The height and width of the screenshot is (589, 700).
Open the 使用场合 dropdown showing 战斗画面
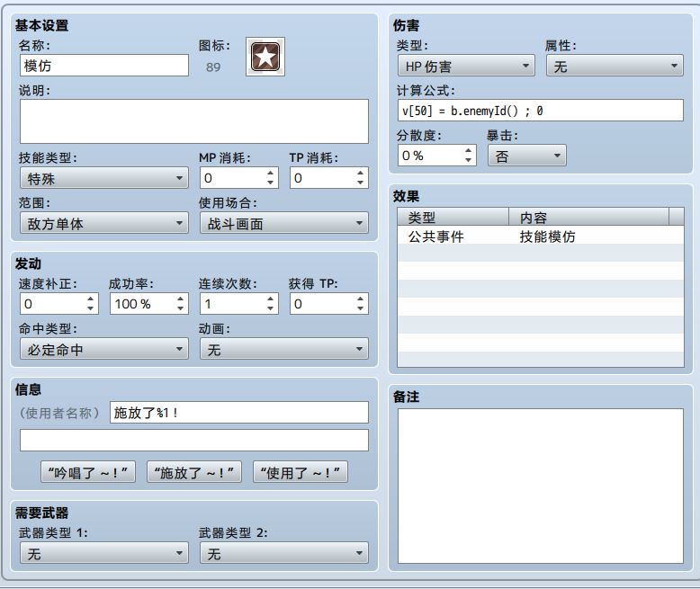pos(284,223)
